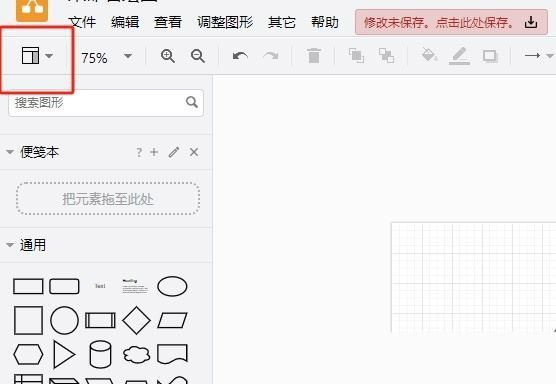556x384 pixels.
Task: Click the send to back icon
Action: (x=386, y=56)
